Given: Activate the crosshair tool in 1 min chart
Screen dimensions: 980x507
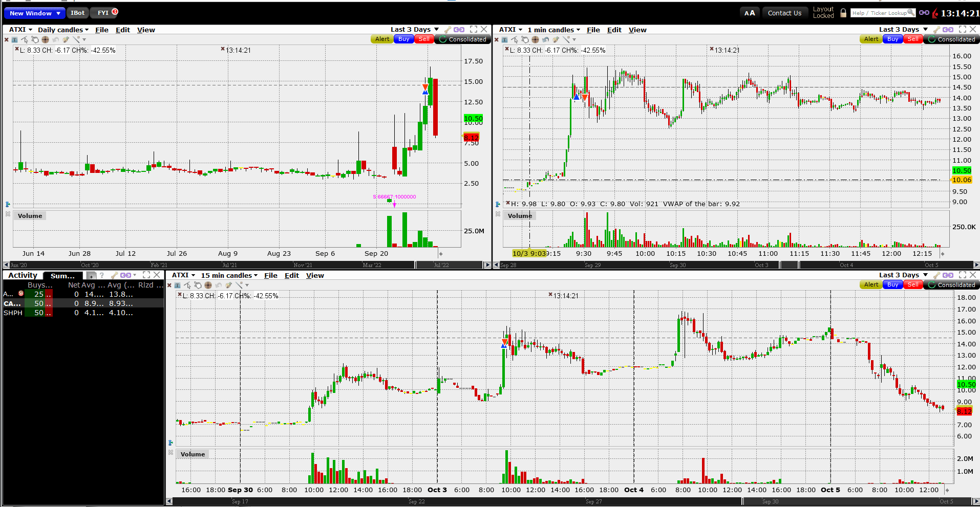Looking at the screenshot, I should (x=535, y=39).
